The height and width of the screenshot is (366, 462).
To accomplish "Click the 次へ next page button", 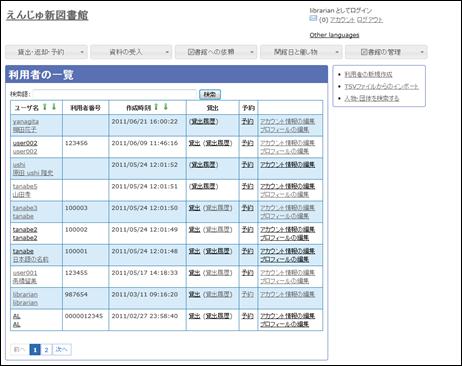I will [x=62, y=350].
